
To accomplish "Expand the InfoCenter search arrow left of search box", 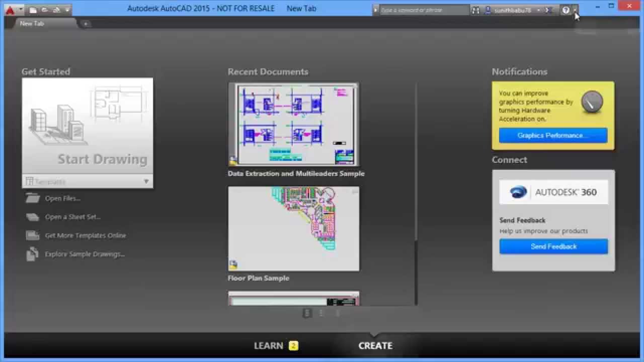I will tap(376, 10).
